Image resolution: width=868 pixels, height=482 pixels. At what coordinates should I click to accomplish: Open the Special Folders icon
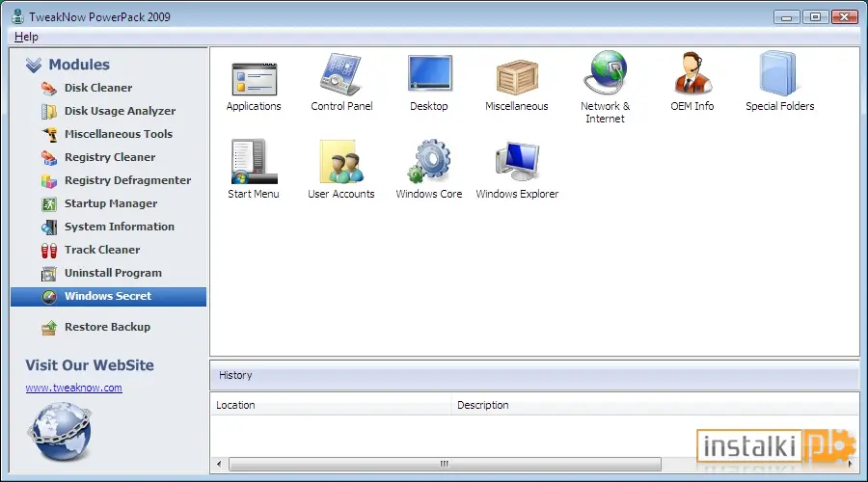(x=779, y=73)
